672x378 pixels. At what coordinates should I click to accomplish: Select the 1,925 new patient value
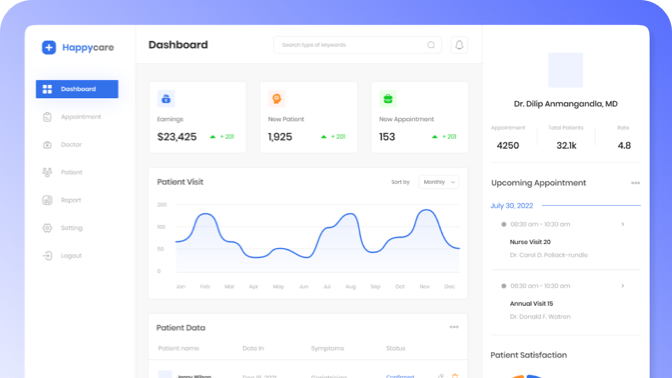[x=280, y=137]
